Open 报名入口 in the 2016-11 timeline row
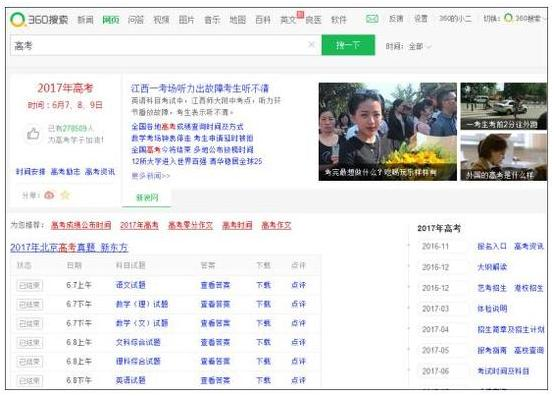Image resolution: width=554 pixels, height=396 pixels. coord(492,246)
